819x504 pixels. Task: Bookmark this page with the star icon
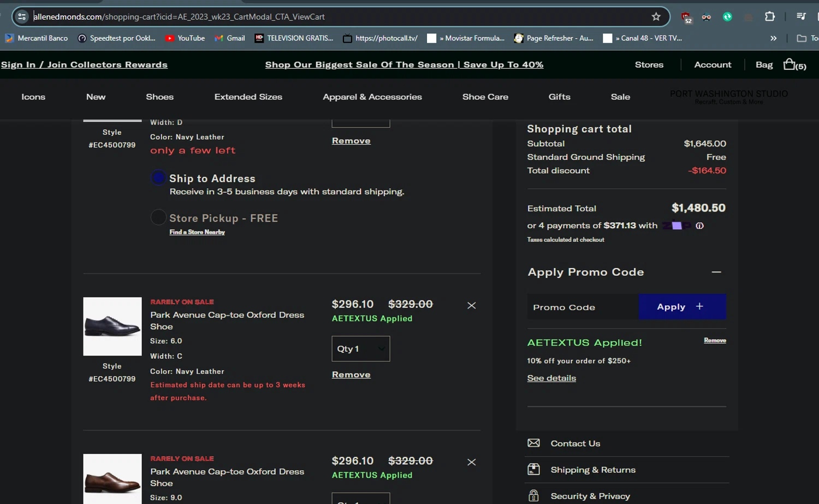(656, 16)
